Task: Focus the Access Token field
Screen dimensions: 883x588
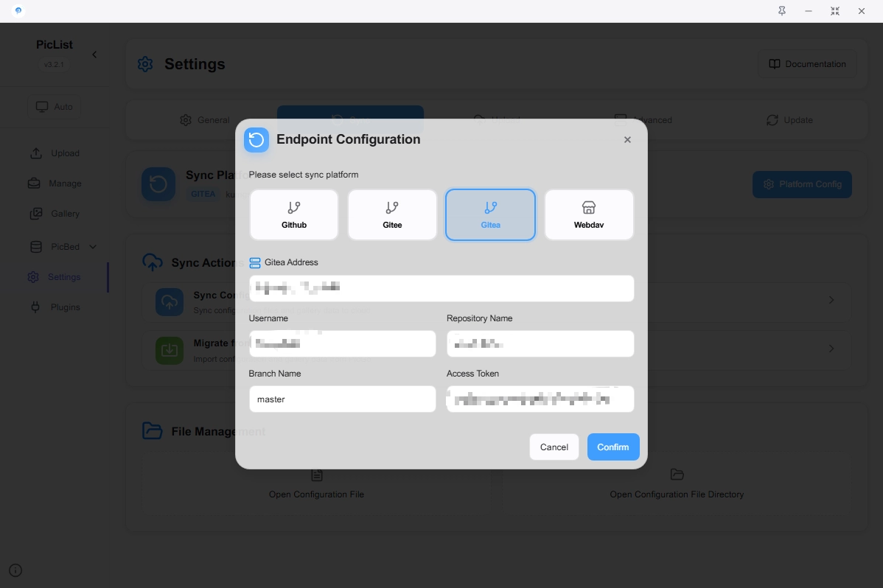Action: pyautogui.click(x=540, y=399)
